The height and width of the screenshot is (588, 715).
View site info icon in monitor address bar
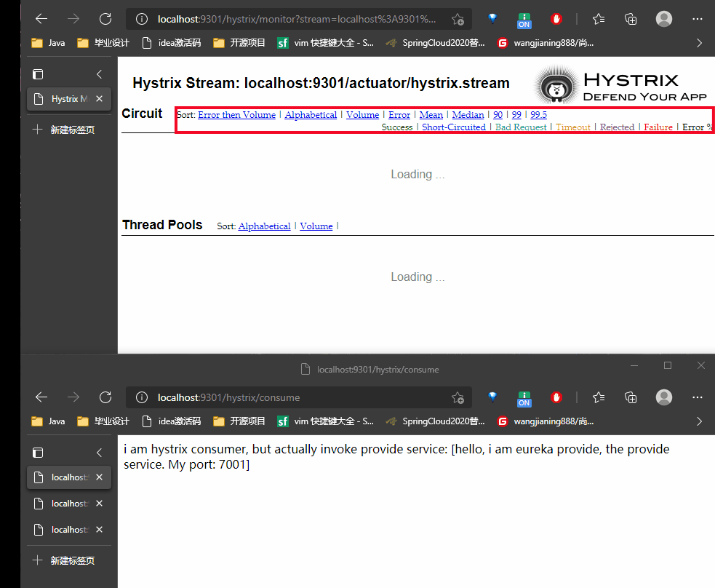click(142, 19)
